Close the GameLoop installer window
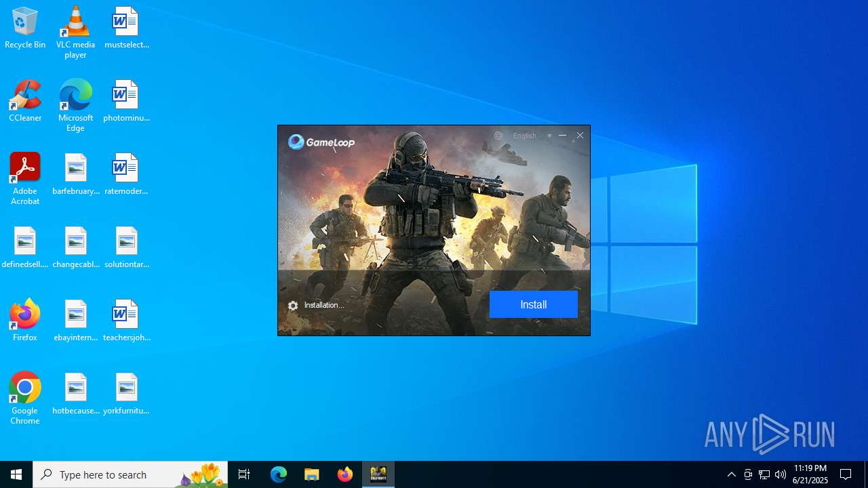Screen dimensions: 868x488 click(x=580, y=136)
